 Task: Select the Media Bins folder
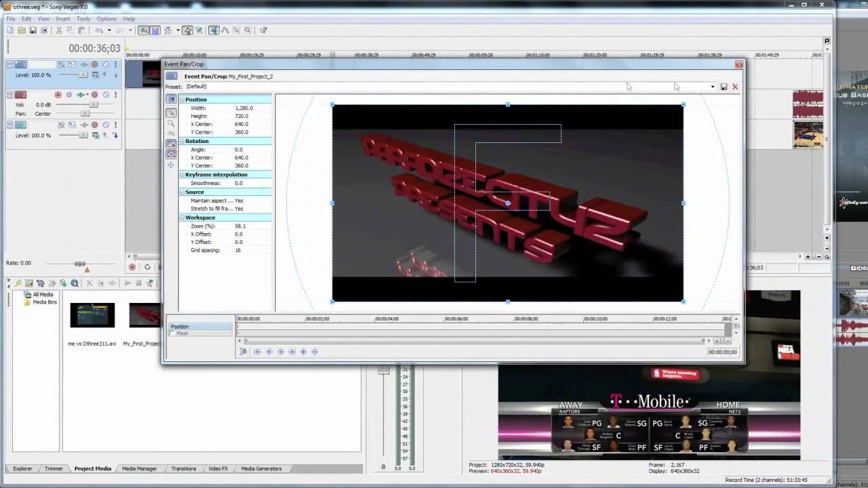click(45, 302)
